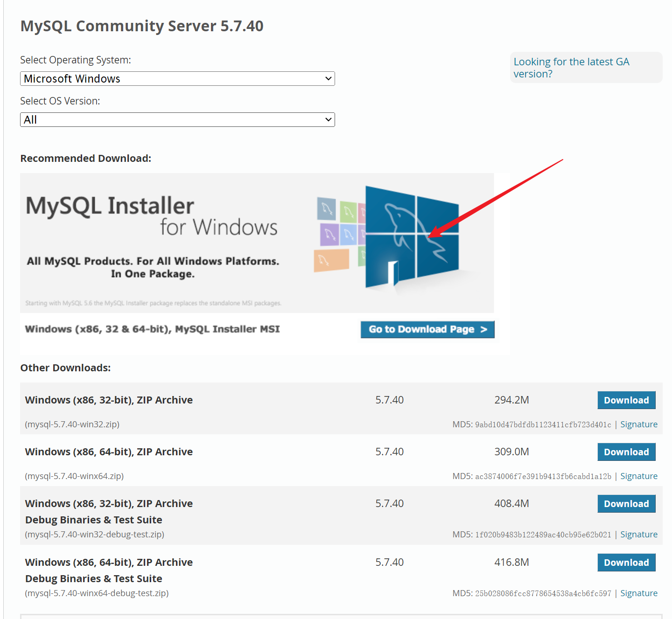Click the 'Recommended Download:' heading
Image resolution: width=672 pixels, height=619 pixels.
click(86, 159)
